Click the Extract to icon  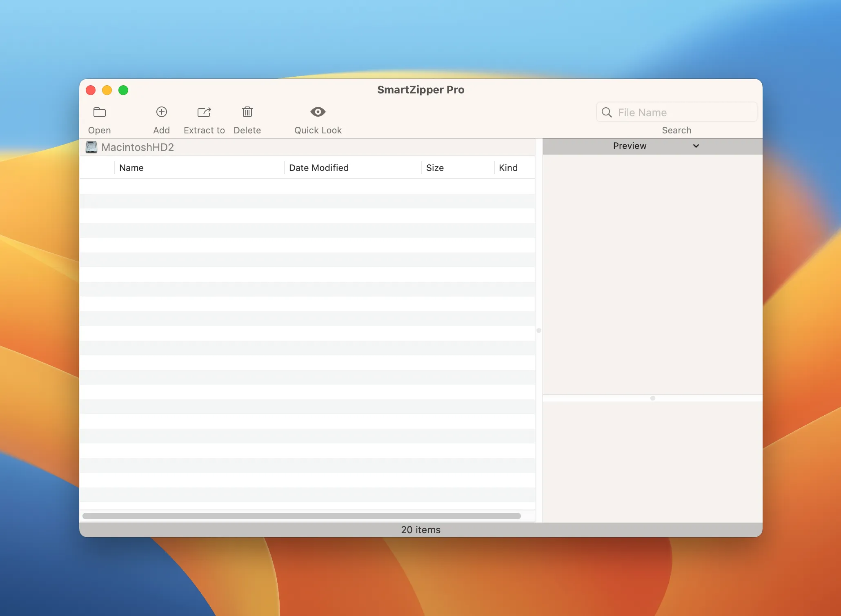(204, 112)
